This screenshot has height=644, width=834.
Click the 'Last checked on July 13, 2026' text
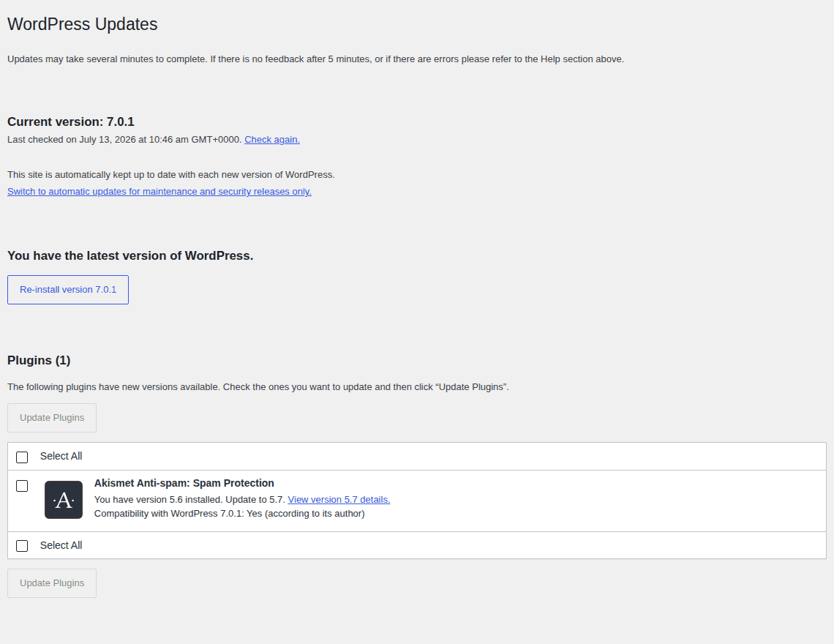(124, 140)
